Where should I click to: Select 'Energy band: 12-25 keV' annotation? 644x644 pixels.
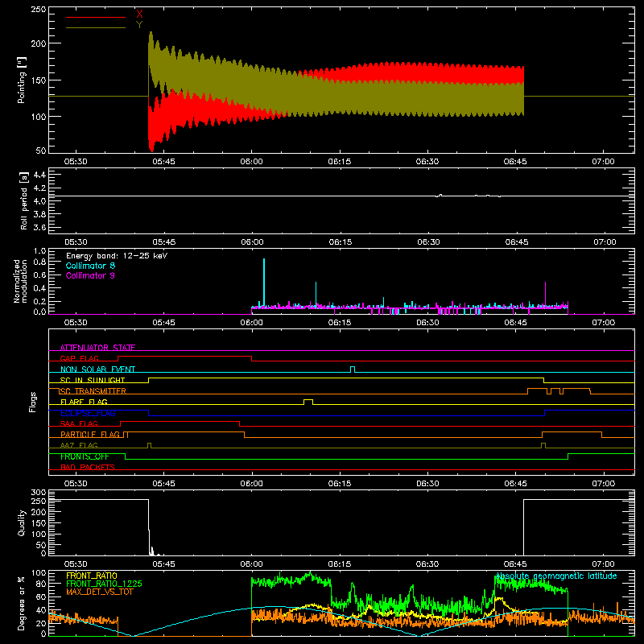[x=117, y=256]
